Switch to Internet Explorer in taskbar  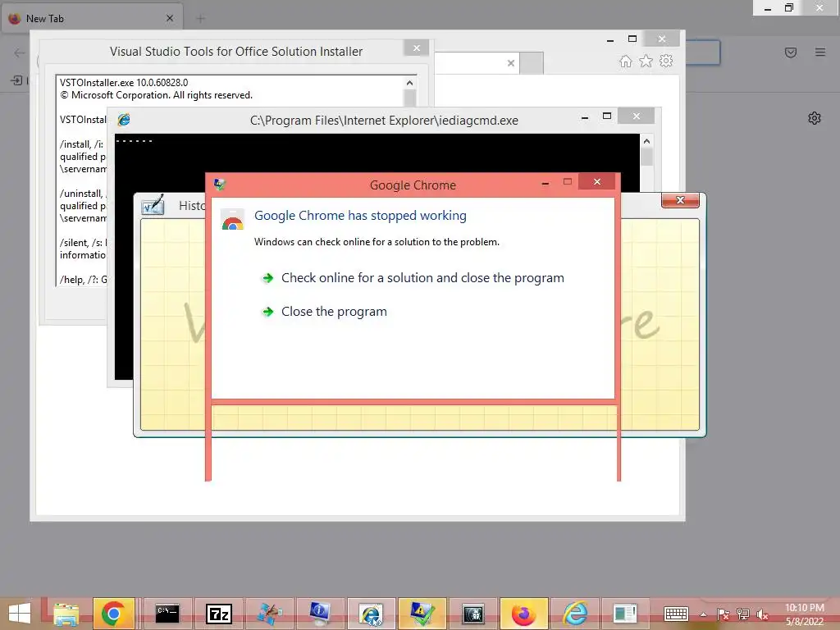pyautogui.click(x=574, y=614)
